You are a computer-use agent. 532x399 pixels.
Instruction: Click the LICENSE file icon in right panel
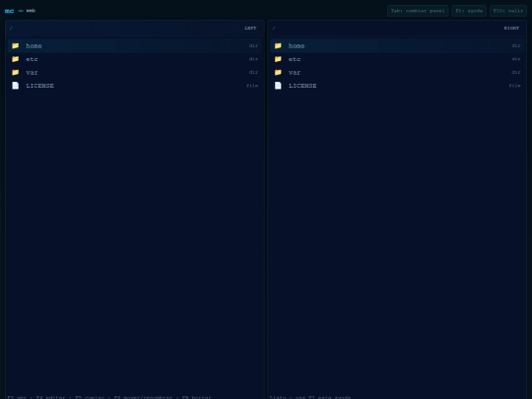click(278, 86)
